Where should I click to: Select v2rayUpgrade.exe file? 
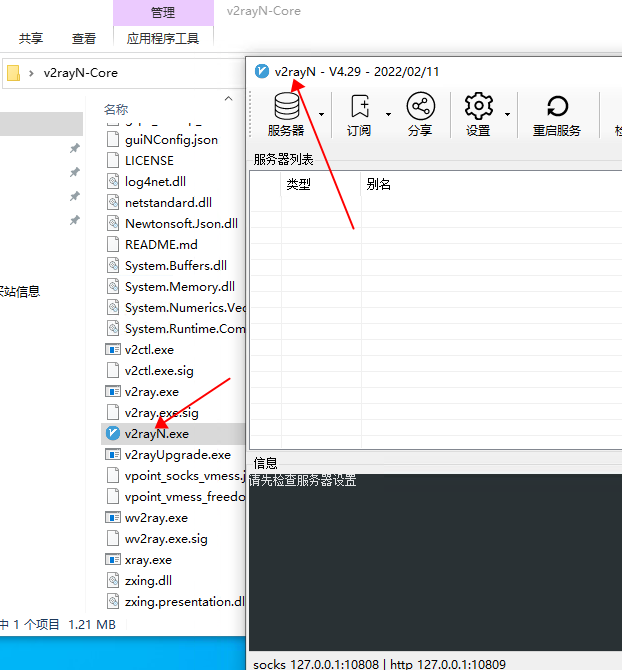[178, 455]
